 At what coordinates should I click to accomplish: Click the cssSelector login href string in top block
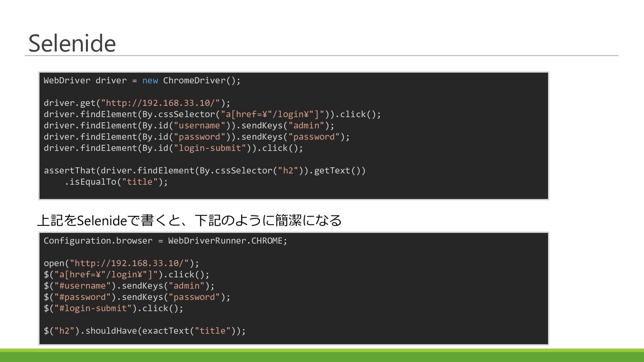tap(272, 114)
